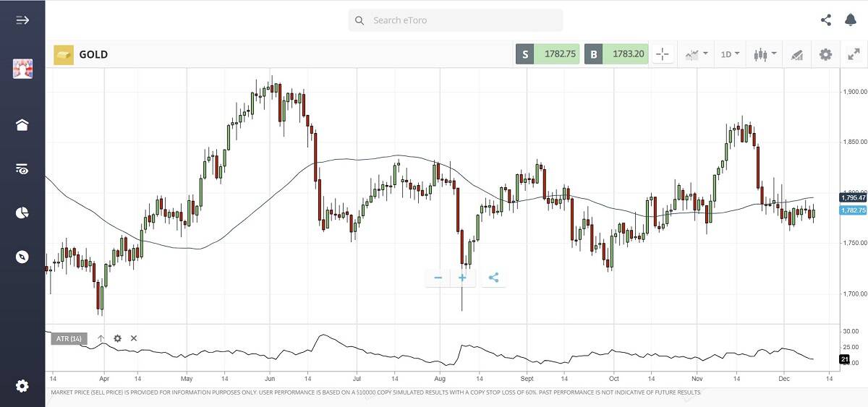This screenshot has width=868, height=407.
Task: Open notifications bell
Action: tap(851, 20)
